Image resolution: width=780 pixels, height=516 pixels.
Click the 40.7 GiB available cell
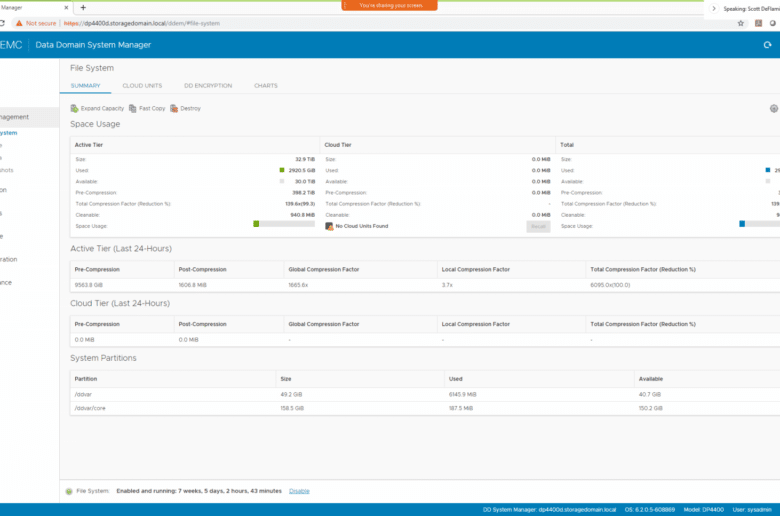pos(650,395)
